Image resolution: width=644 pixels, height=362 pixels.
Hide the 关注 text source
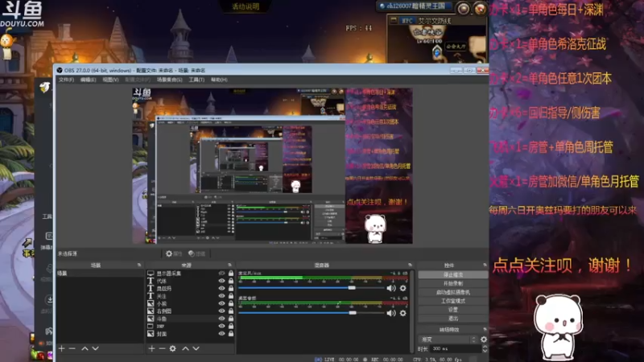(x=222, y=296)
